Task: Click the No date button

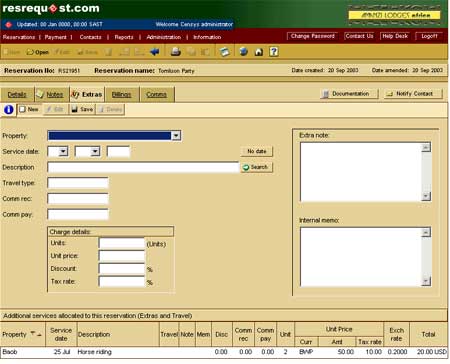Action: (257, 151)
